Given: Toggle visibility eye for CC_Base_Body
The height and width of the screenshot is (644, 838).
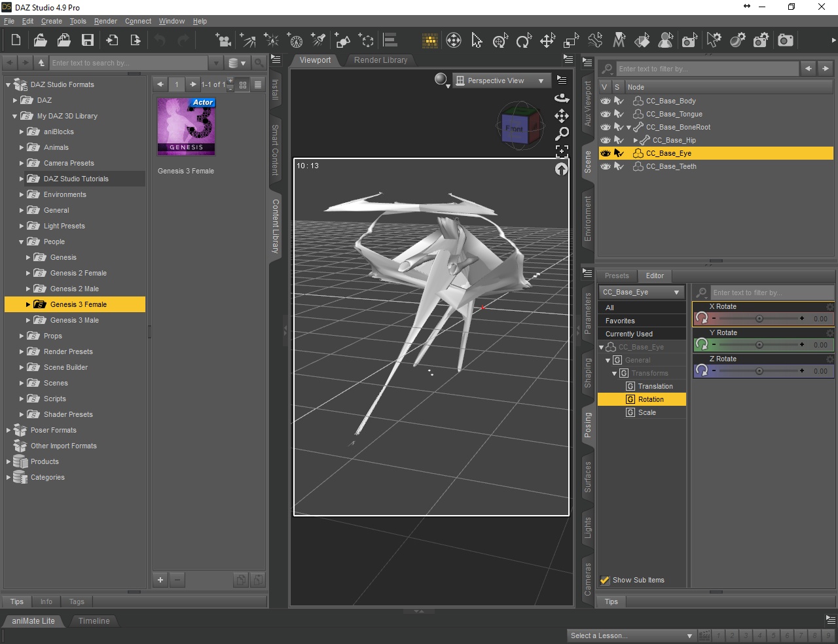Looking at the screenshot, I should (606, 101).
